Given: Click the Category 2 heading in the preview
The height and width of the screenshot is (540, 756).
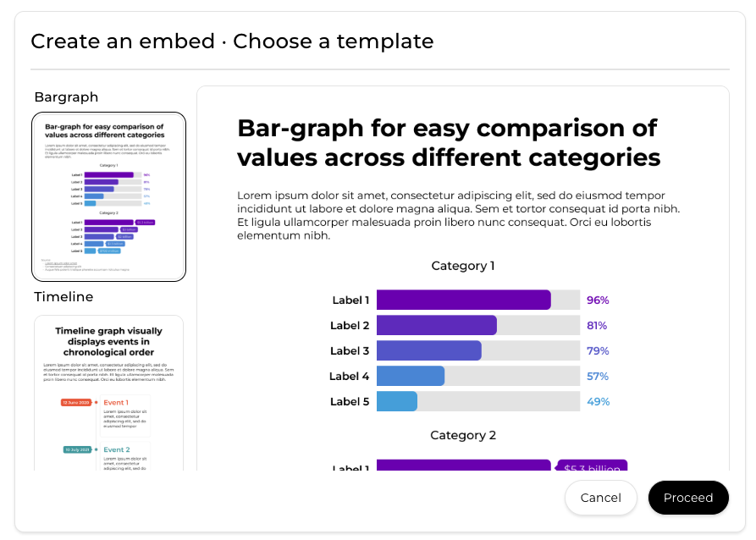Looking at the screenshot, I should coord(463,435).
